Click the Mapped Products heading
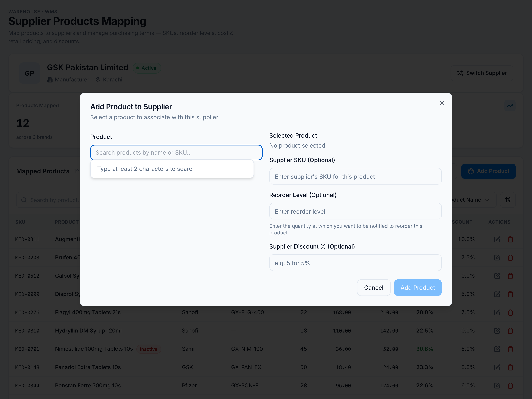 [x=43, y=171]
